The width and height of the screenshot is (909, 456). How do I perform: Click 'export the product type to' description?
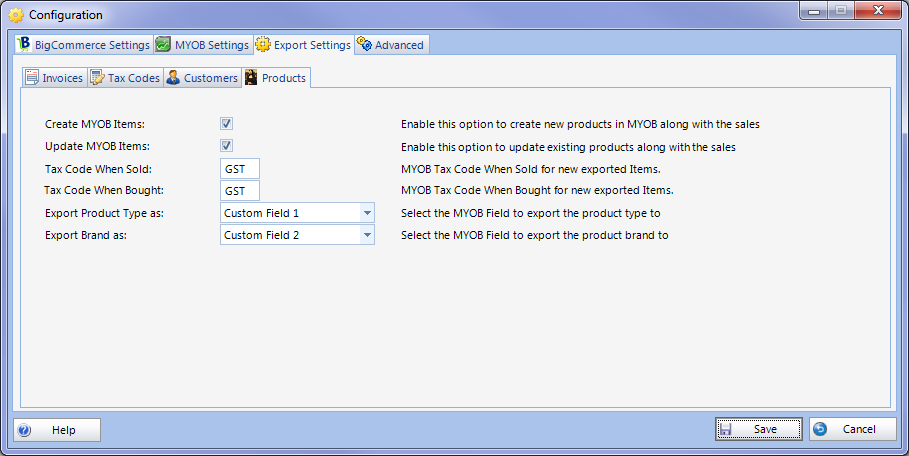[x=531, y=213]
